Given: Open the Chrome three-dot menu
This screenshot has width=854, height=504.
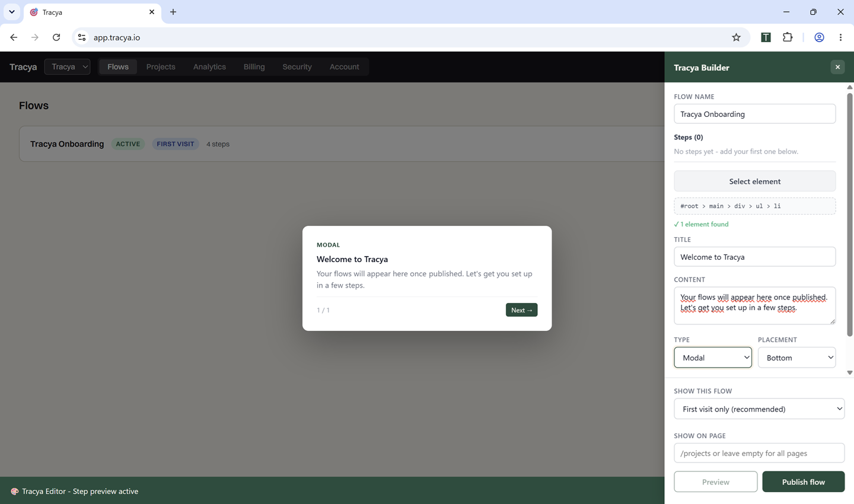Looking at the screenshot, I should click(840, 37).
